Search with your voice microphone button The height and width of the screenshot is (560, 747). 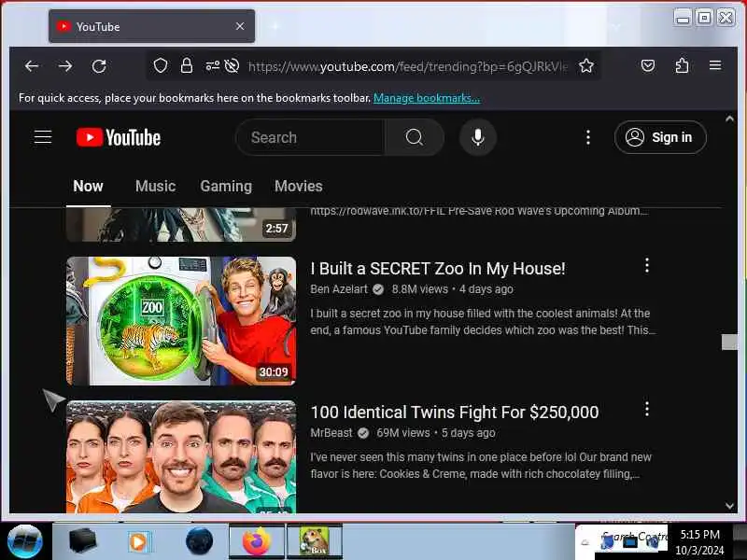(x=478, y=137)
